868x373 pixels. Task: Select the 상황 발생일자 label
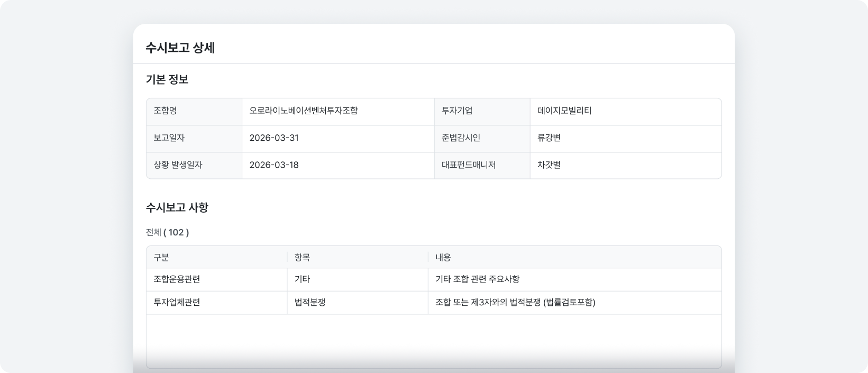pos(178,165)
